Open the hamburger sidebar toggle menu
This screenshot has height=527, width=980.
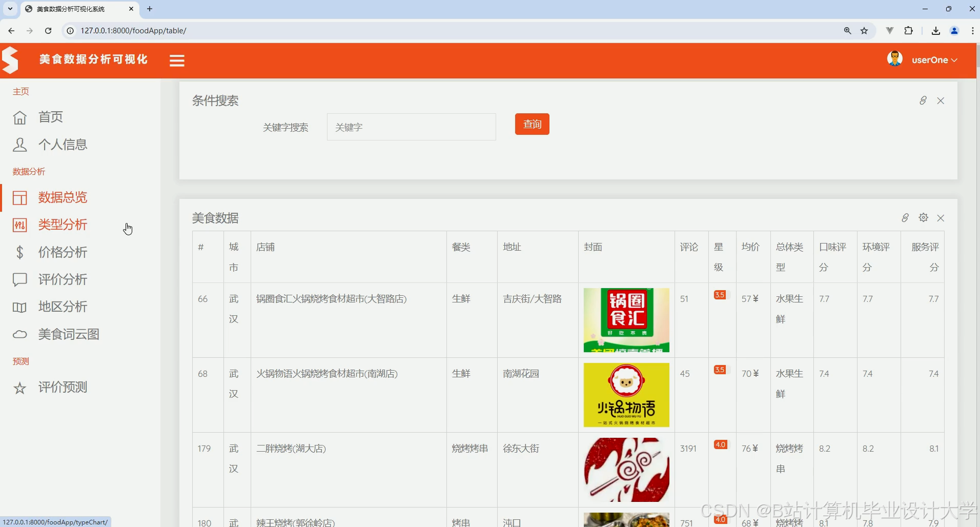click(x=177, y=60)
